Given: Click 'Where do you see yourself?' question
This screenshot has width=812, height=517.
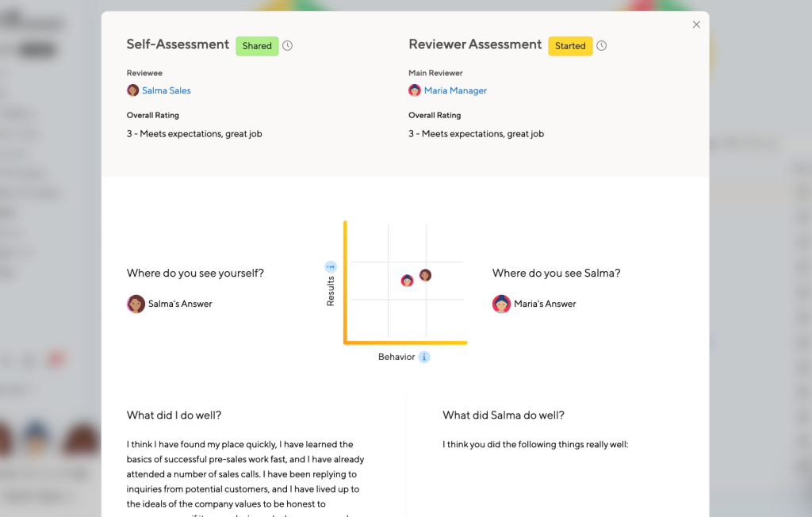Looking at the screenshot, I should click(x=195, y=273).
